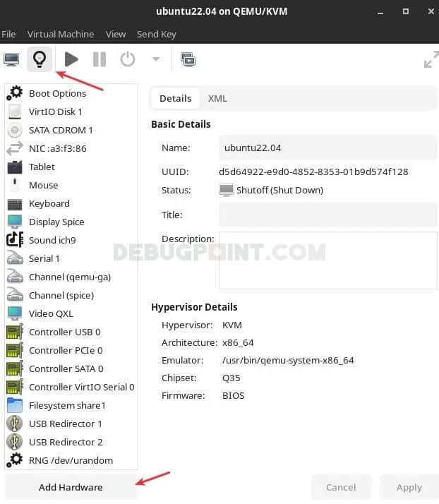Toggle fullscreen with the expand arrows icon
The width and height of the screenshot is (439, 504).
click(431, 60)
